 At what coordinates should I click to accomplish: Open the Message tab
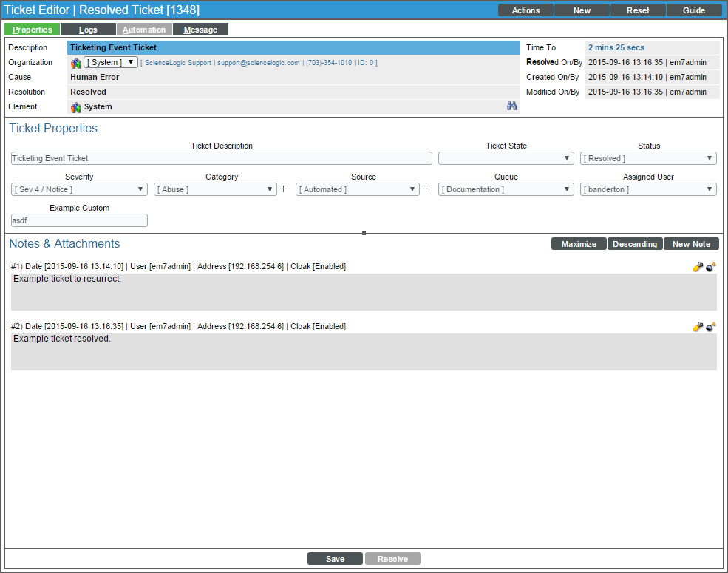pyautogui.click(x=200, y=30)
